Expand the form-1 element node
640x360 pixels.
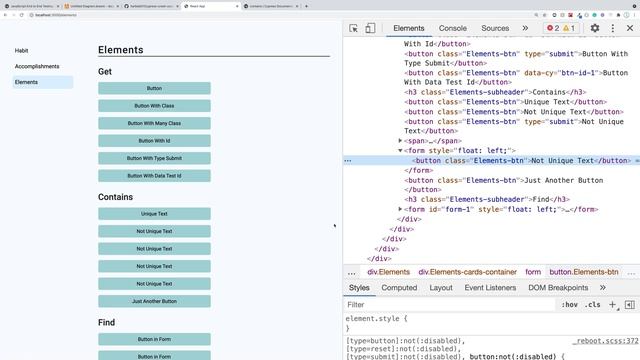click(x=400, y=209)
